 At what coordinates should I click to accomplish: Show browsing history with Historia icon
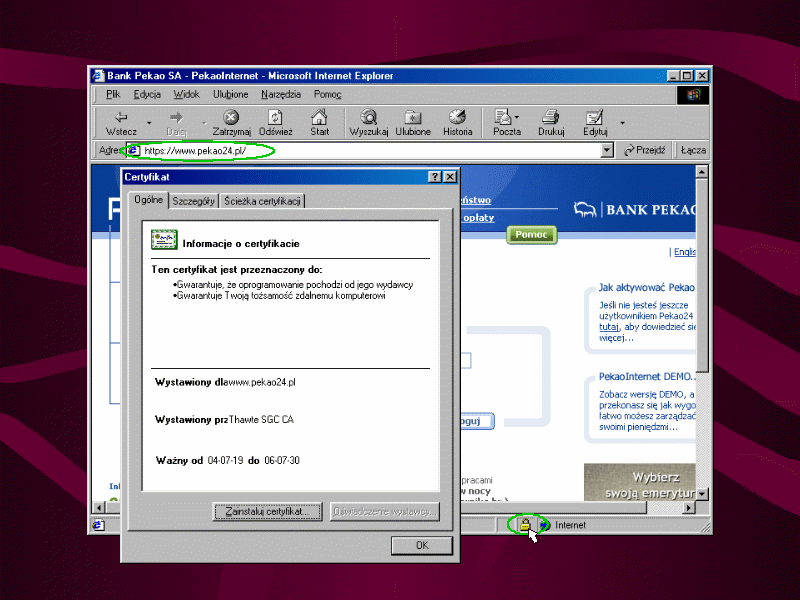pos(457,117)
